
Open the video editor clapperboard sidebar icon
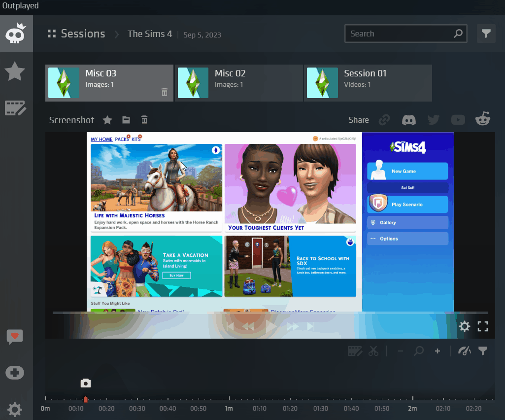(15, 108)
